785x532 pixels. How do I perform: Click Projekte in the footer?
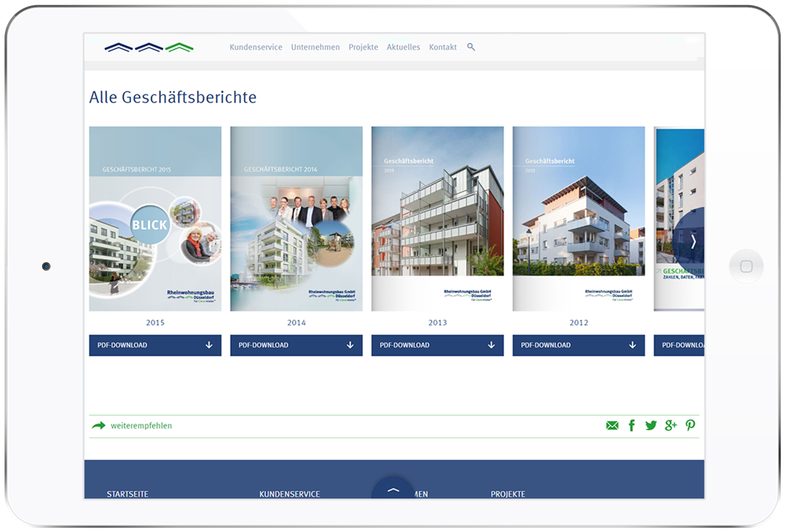pos(507,494)
